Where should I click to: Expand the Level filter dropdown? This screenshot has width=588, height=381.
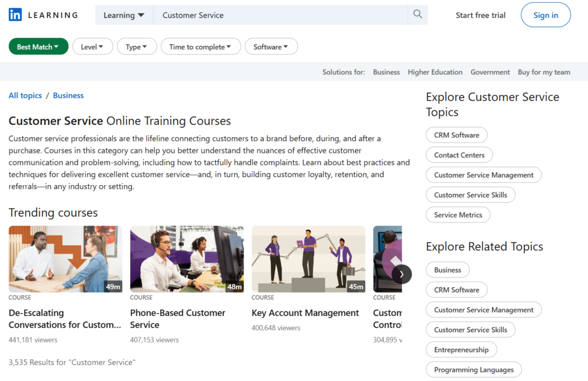pos(92,47)
